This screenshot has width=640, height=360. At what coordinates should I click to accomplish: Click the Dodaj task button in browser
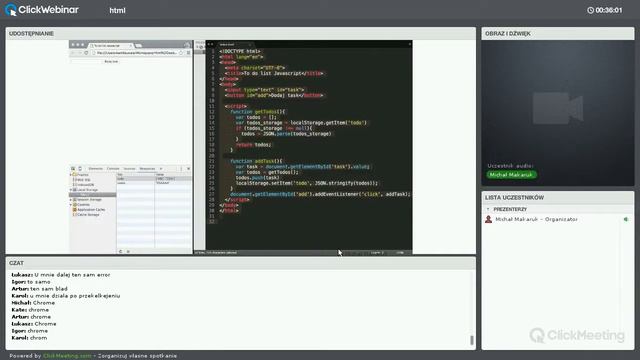[111, 61]
